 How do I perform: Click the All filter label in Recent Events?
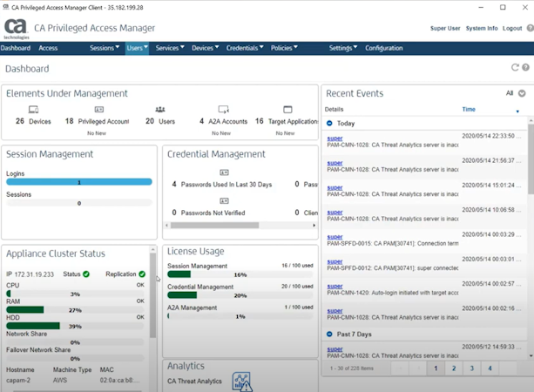click(510, 93)
